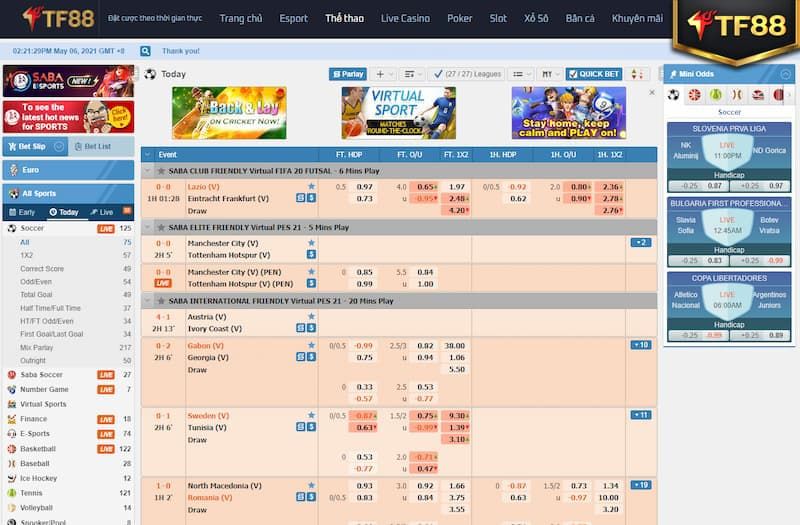Click the favorite star for North Macedonia (V) match

(x=311, y=485)
